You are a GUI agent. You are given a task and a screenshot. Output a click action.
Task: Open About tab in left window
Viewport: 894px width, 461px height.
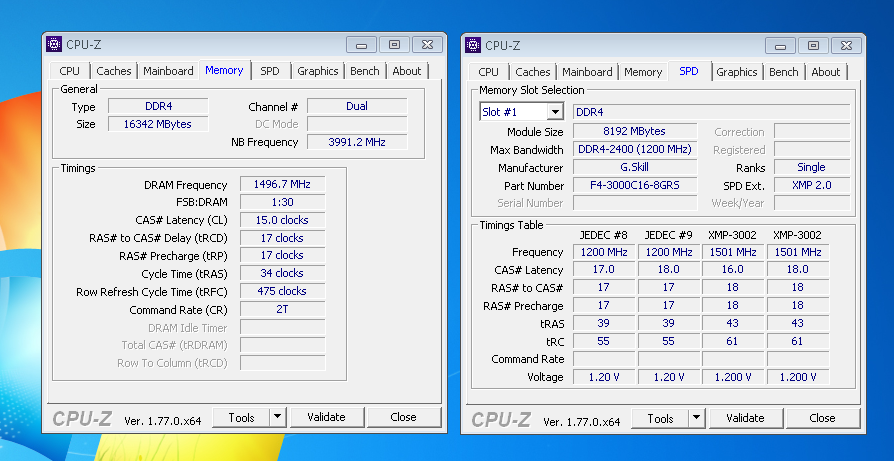(407, 71)
